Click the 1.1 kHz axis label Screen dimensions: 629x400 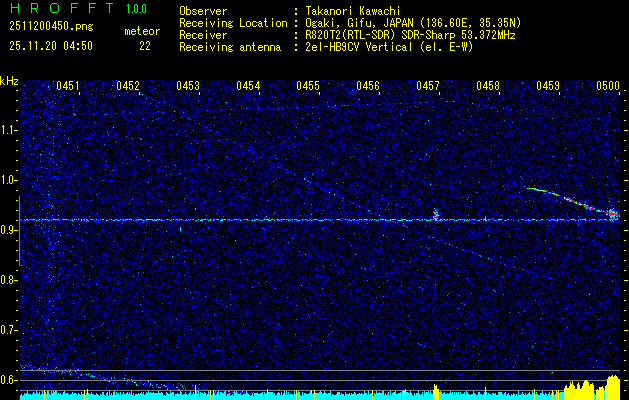(10, 129)
